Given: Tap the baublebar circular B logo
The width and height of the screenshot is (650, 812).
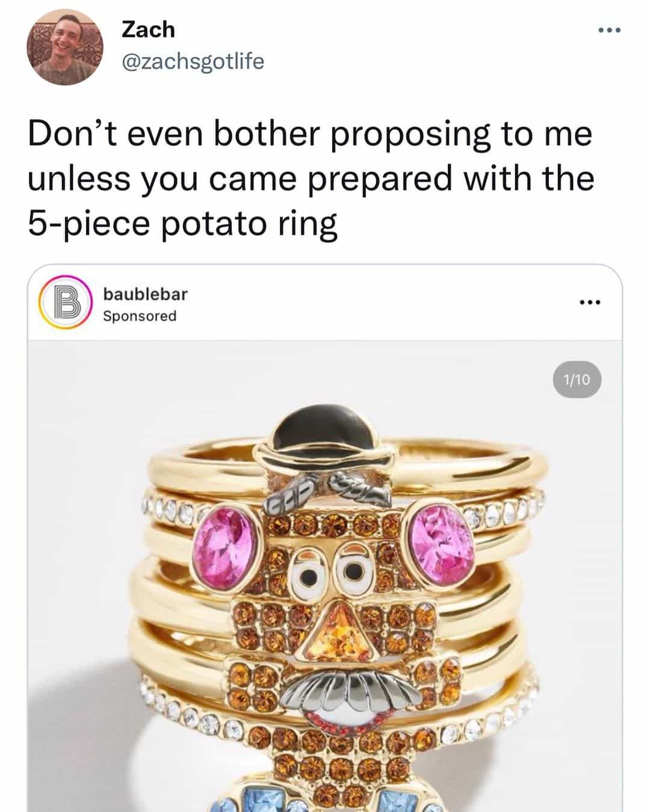Looking at the screenshot, I should 64,304.
